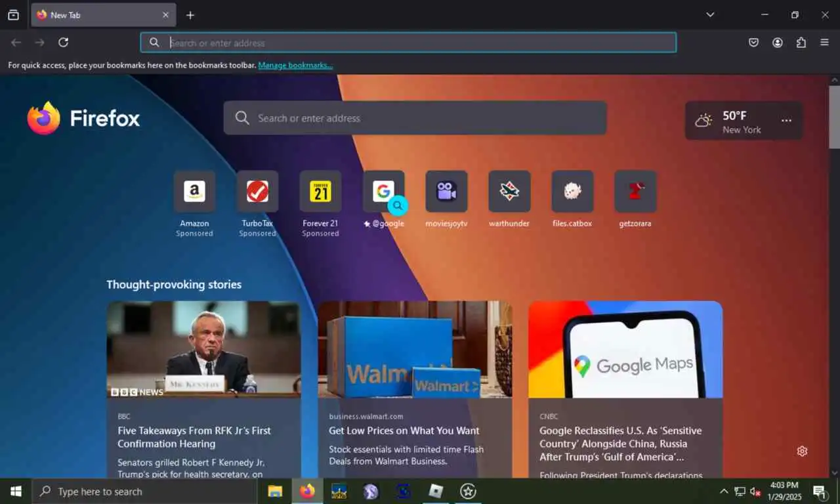Expand the list all tabs chevron
Screen dimensions: 840x504
[x=710, y=14]
